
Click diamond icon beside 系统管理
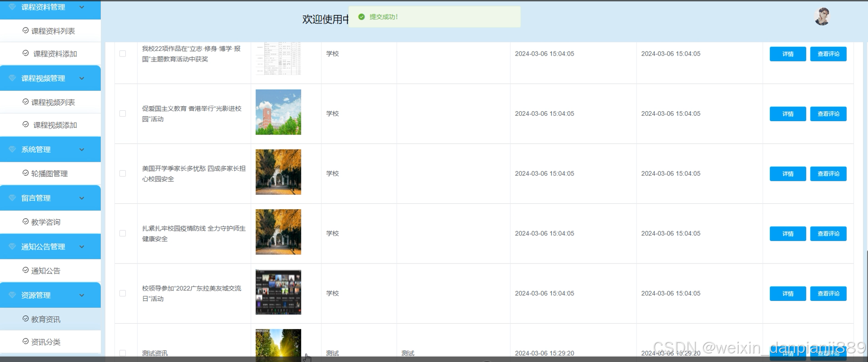[x=12, y=149]
